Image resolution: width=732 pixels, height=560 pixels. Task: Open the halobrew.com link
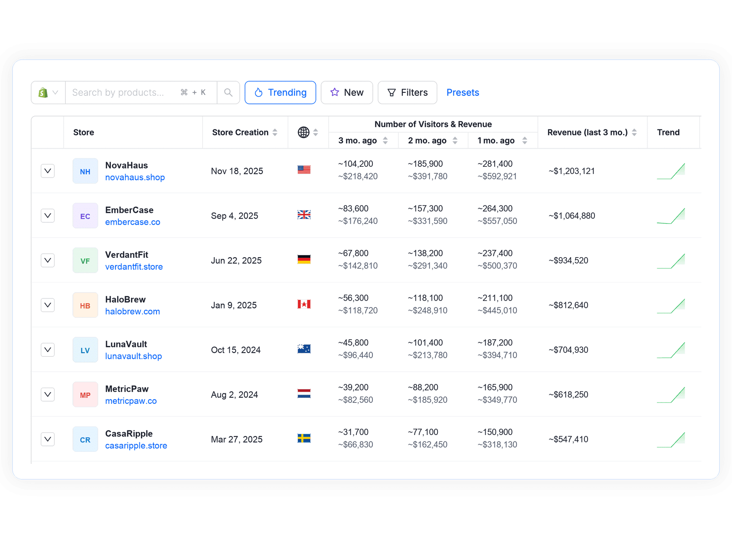(132, 311)
